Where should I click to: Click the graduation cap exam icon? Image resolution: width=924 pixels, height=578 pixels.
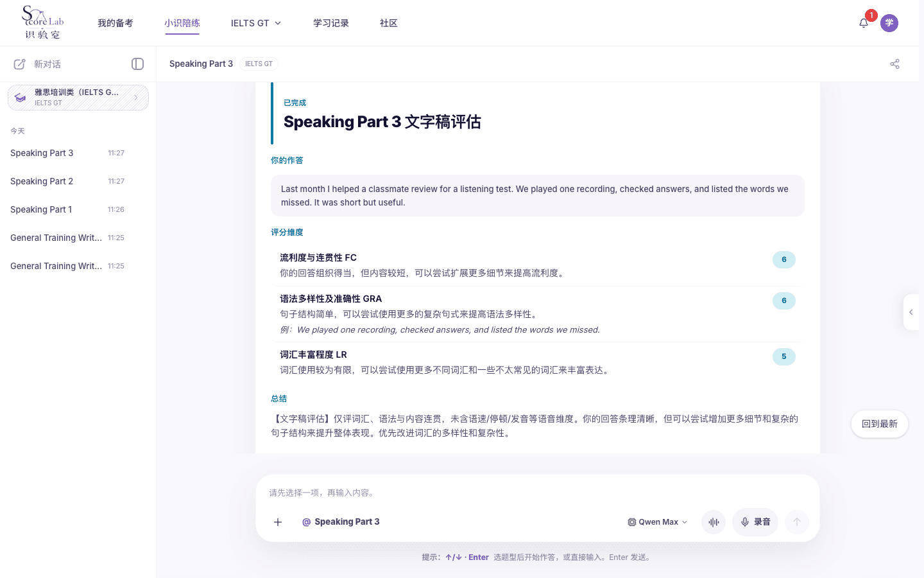21,98
